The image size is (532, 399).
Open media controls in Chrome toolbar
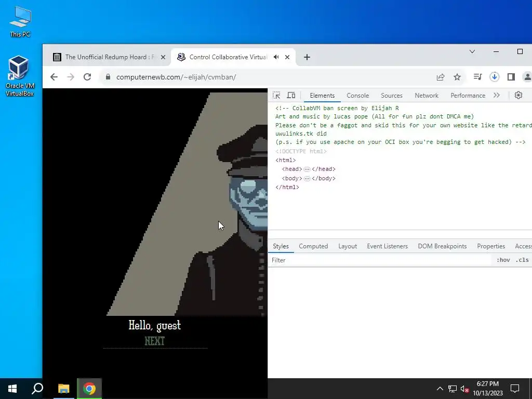tap(478, 77)
